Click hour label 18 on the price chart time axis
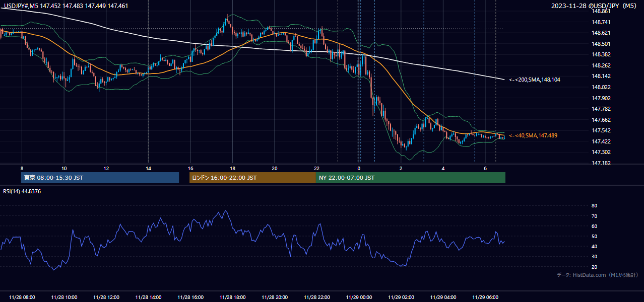This screenshot has height=302, width=644. (232, 168)
